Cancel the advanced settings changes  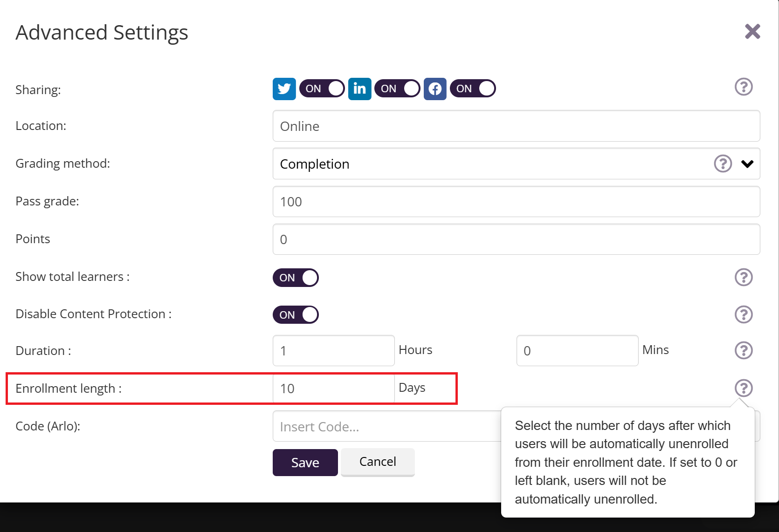(378, 462)
